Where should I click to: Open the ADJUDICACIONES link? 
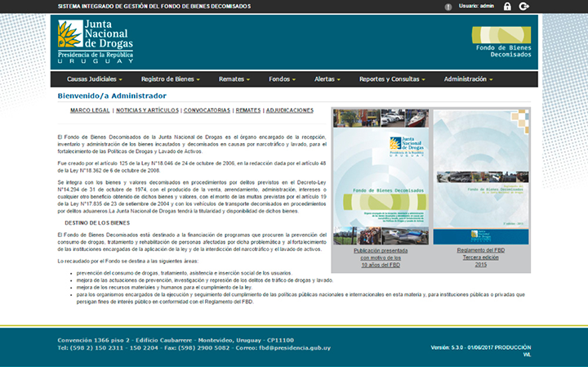click(x=290, y=110)
